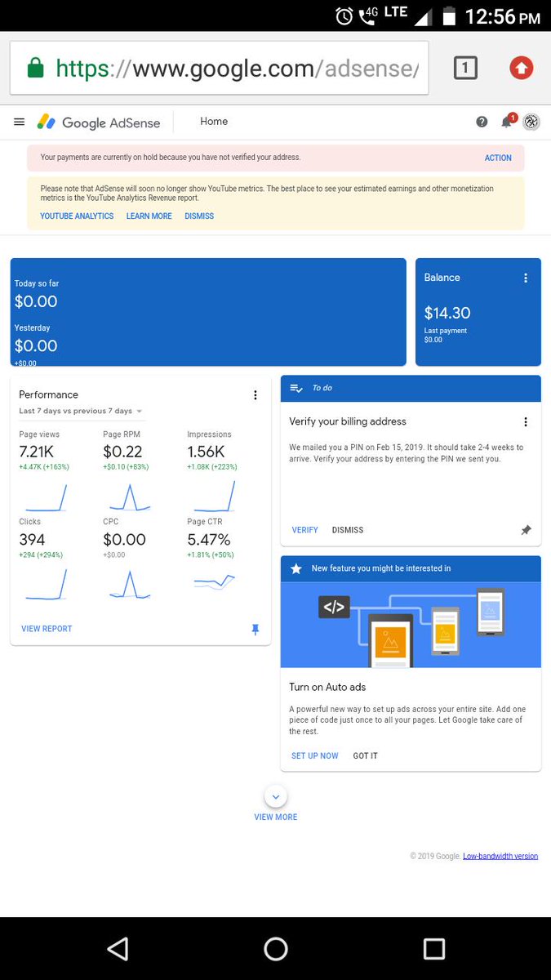Click the Today so far earnings label
The height and width of the screenshot is (980, 551).
click(37, 283)
